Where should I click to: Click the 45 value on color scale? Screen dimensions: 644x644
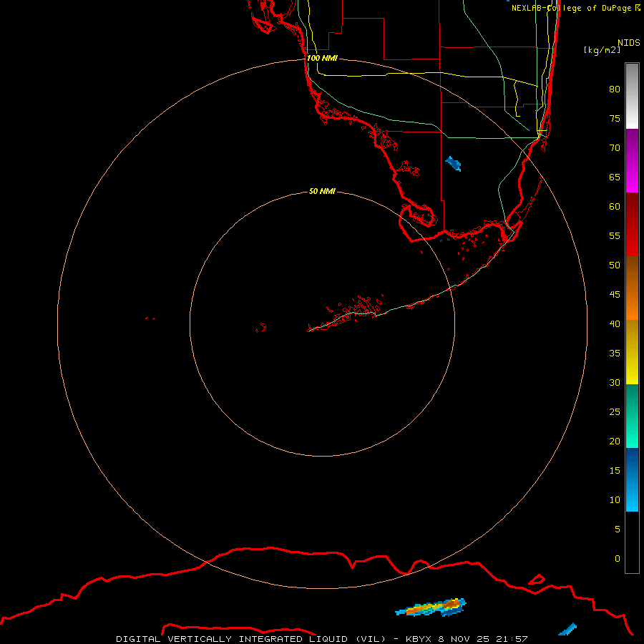click(x=615, y=295)
